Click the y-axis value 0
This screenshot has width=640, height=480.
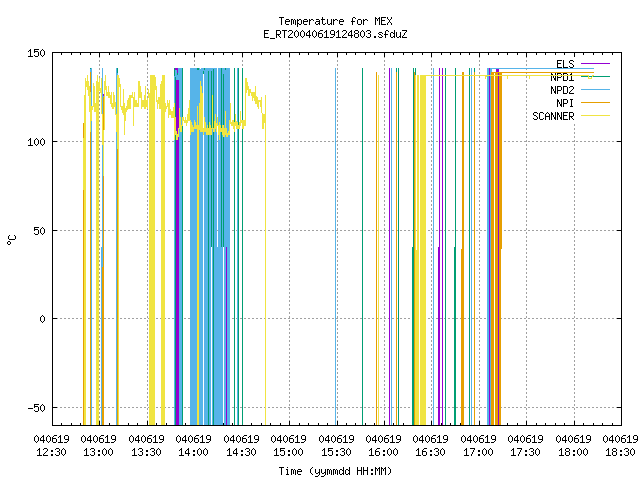[42, 319]
